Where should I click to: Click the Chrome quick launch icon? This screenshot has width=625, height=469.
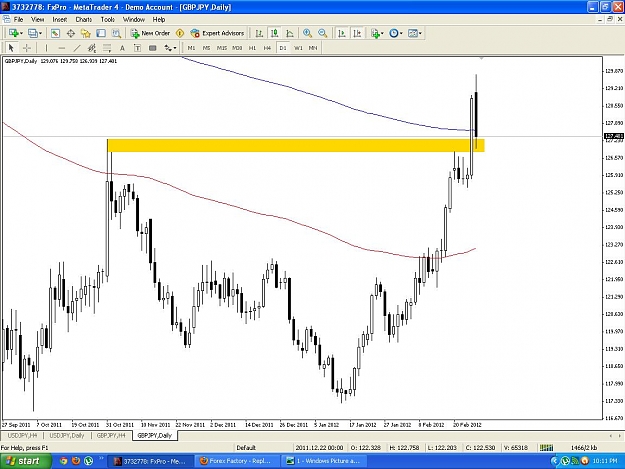[63, 461]
